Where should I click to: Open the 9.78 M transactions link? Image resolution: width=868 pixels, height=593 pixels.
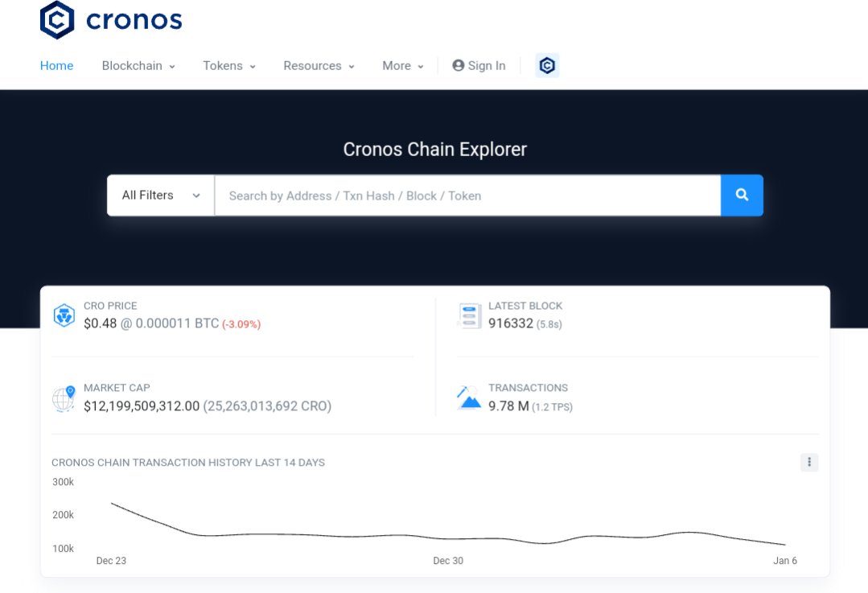click(x=508, y=406)
